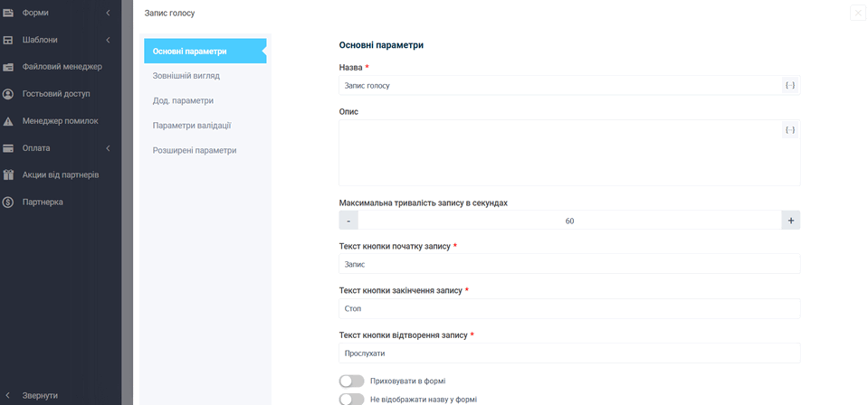Click the Templates icon in sidebar
This screenshot has height=405, width=868.
(8, 40)
